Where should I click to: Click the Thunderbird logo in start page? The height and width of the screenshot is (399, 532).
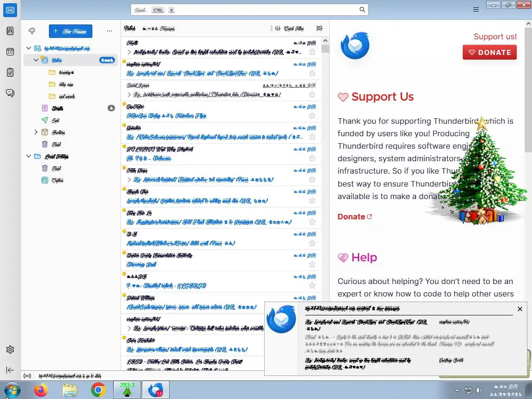[355, 45]
